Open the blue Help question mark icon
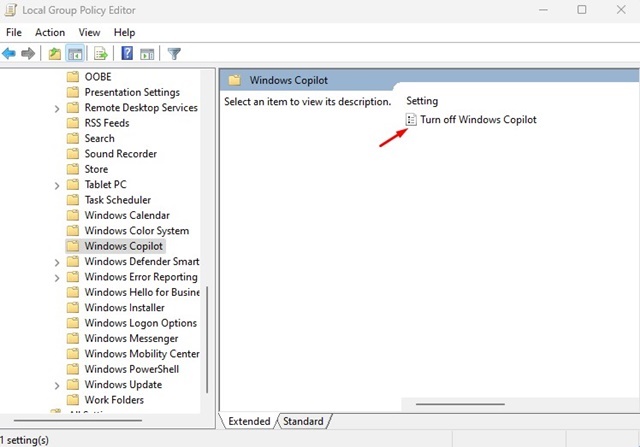Image resolution: width=640 pixels, height=447 pixels. 127,53
